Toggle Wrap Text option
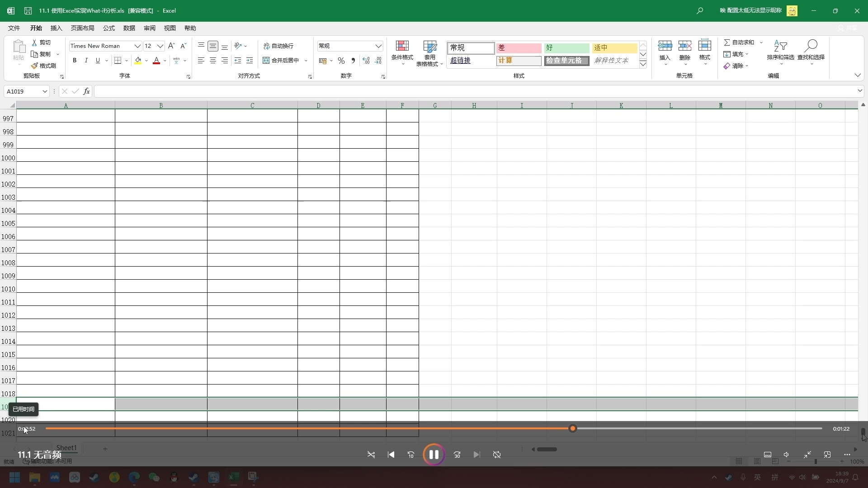The image size is (868, 488). (278, 46)
